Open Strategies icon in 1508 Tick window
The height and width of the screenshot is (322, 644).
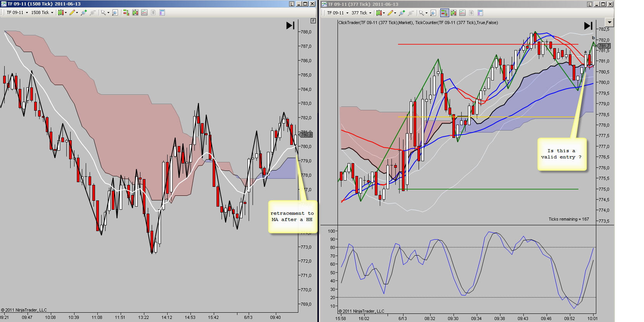pos(153,12)
